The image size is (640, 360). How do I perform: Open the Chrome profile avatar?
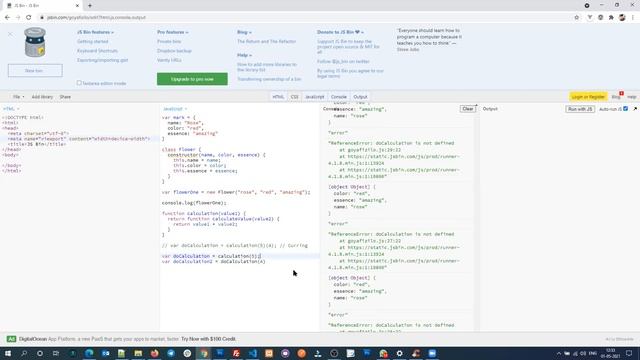pos(622,18)
